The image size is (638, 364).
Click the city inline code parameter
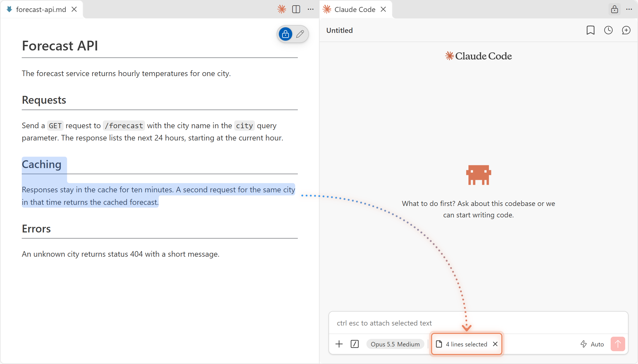(245, 126)
